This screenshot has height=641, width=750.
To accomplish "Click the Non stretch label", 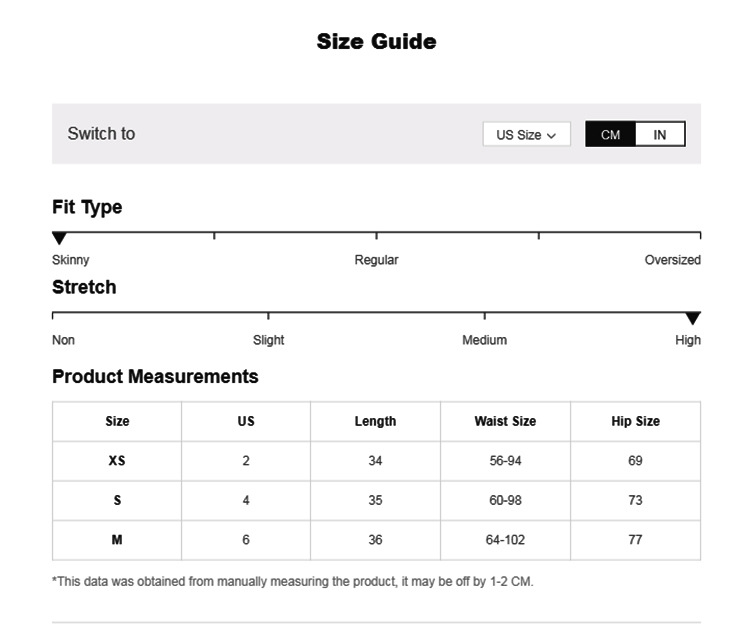I will pyautogui.click(x=63, y=340).
